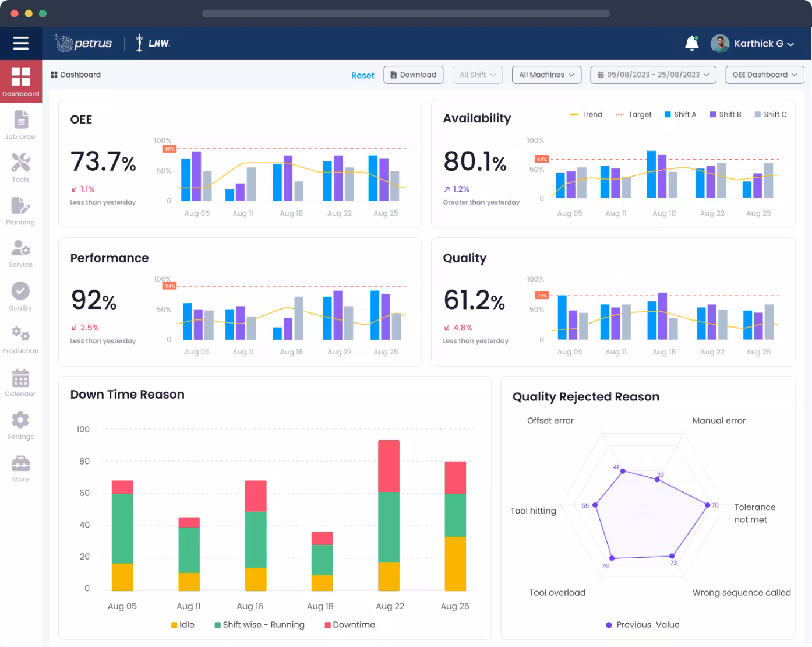Click the Performance 92% value
Viewport: 812px width, 647px height.
point(94,300)
